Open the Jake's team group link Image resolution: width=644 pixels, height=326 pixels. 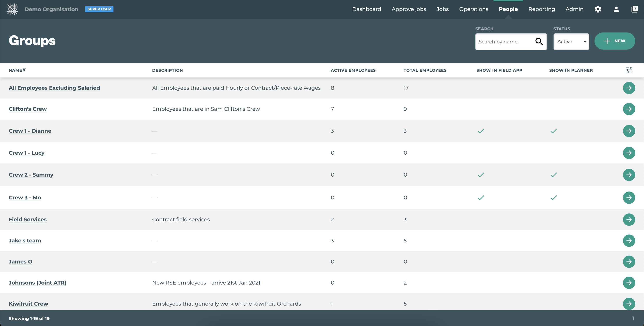[x=25, y=241]
